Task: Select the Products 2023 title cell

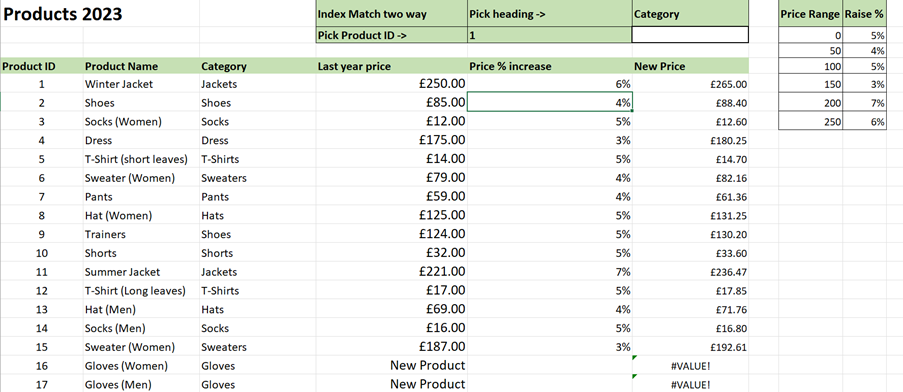Action: click(100, 14)
